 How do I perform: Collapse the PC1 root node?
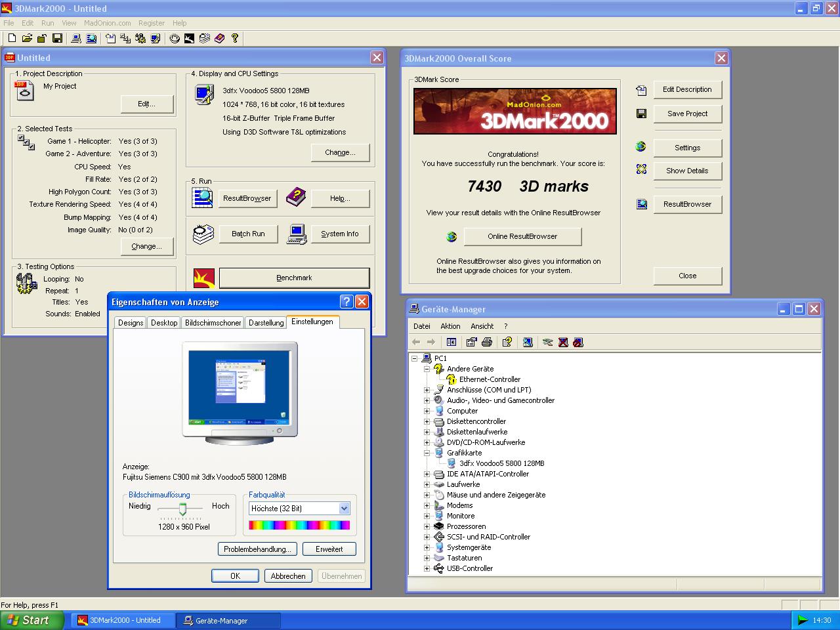click(x=414, y=358)
